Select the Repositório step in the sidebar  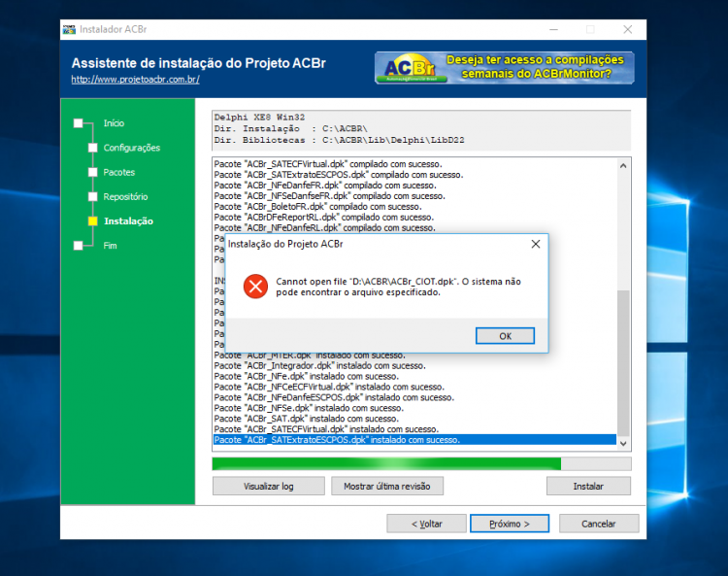pos(125,197)
